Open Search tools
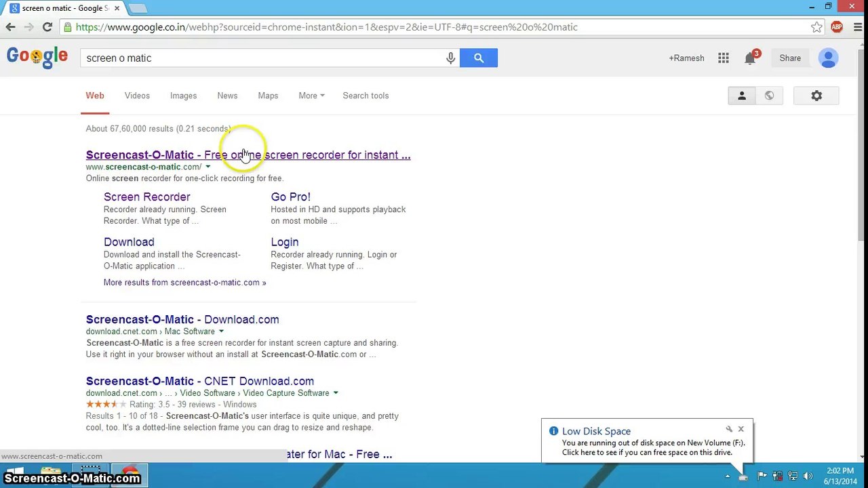This screenshot has height=488, width=868. click(366, 96)
